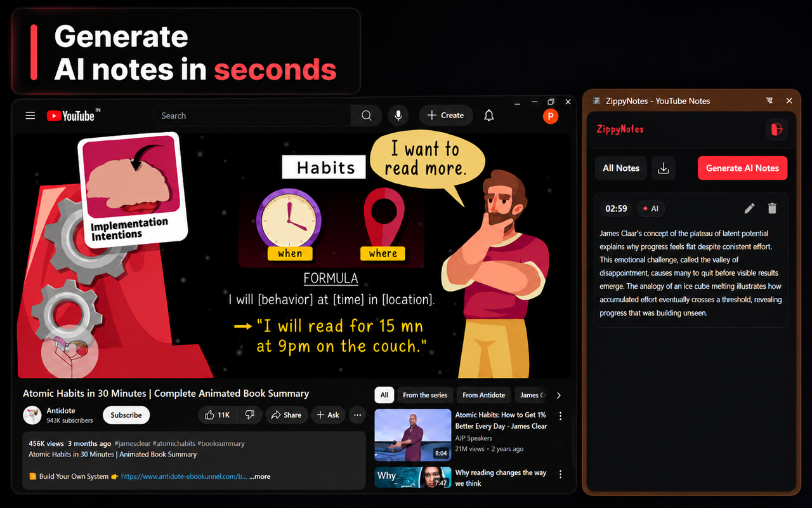Toggle the ZippyNotes sidebar layout icon
Screen dimensions: 812x508
pos(776,129)
